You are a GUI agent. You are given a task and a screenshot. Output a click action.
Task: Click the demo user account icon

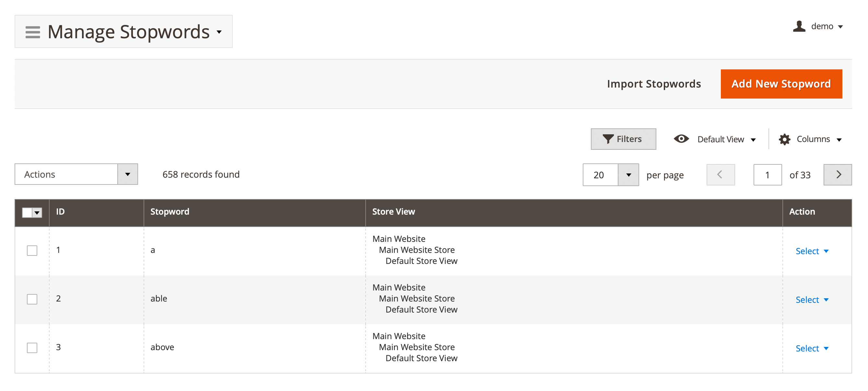coord(799,26)
